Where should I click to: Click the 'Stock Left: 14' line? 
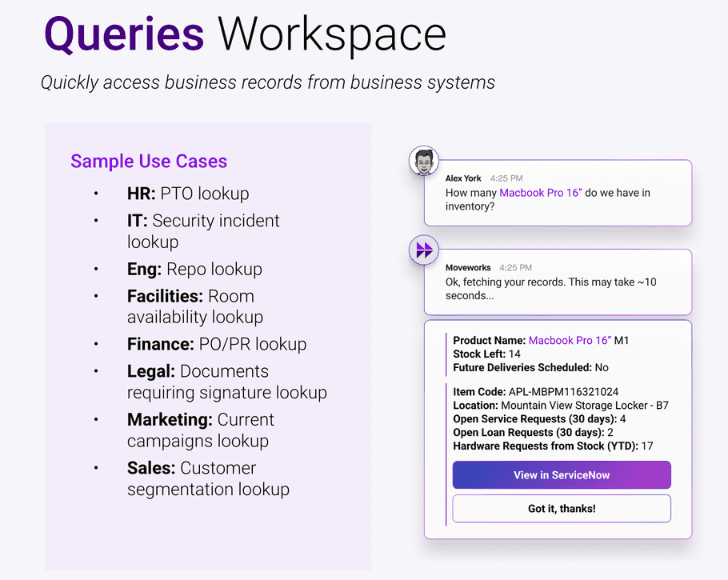[486, 354]
